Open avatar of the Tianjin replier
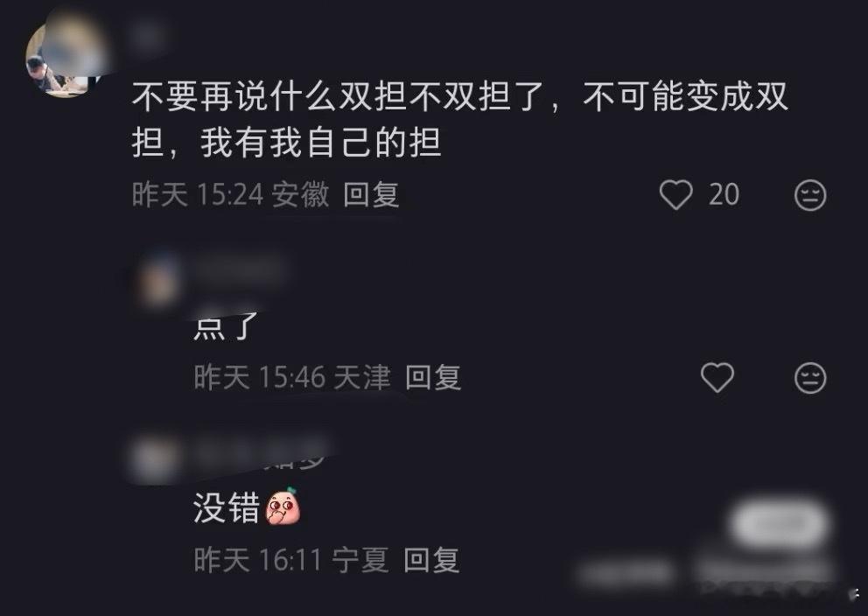The width and height of the screenshot is (868, 616). 159,281
